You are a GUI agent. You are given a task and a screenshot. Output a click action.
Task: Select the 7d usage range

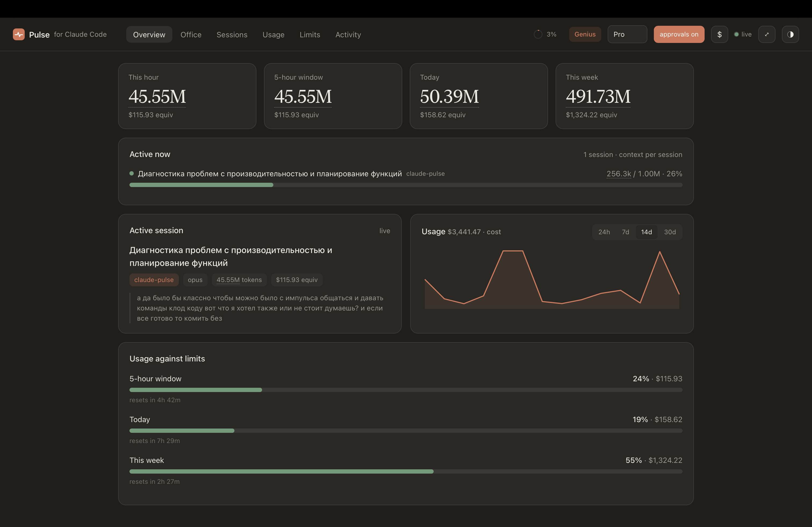[625, 232]
